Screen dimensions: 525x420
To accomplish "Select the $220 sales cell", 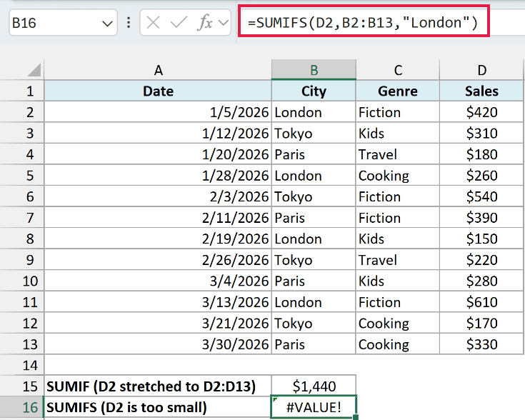I will point(481,260).
